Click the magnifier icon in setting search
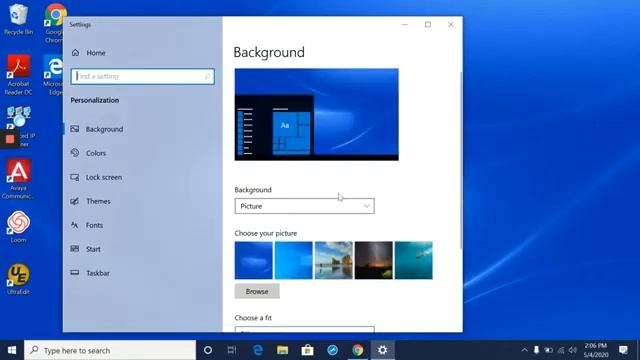 [207, 76]
